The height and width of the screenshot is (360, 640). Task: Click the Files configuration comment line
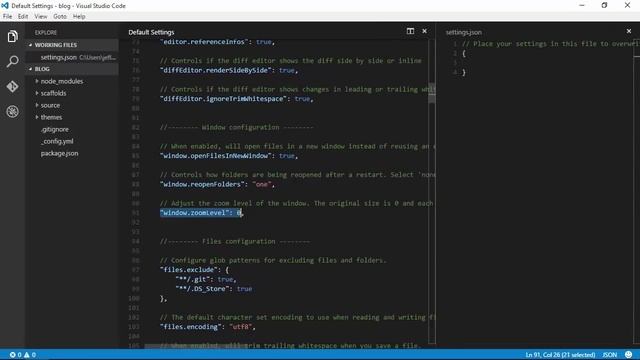point(235,241)
